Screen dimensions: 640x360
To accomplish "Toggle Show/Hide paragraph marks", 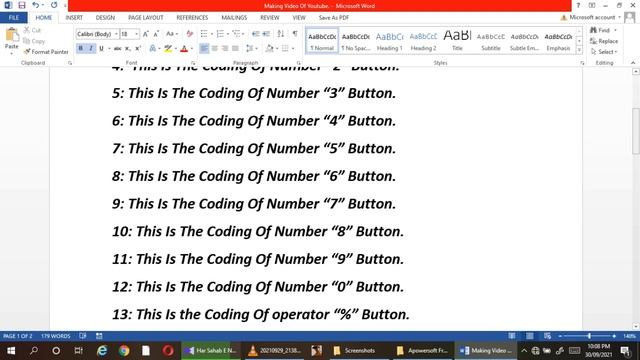I will [295, 34].
